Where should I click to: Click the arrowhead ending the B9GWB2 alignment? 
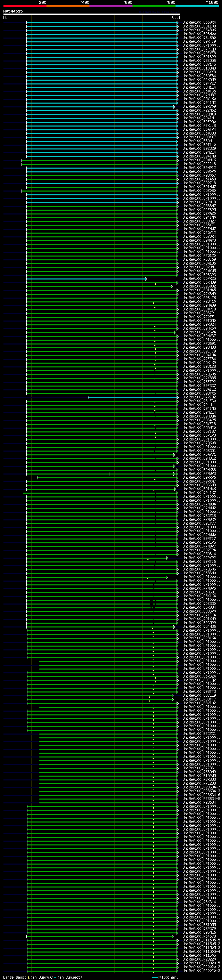click(x=171, y=286)
